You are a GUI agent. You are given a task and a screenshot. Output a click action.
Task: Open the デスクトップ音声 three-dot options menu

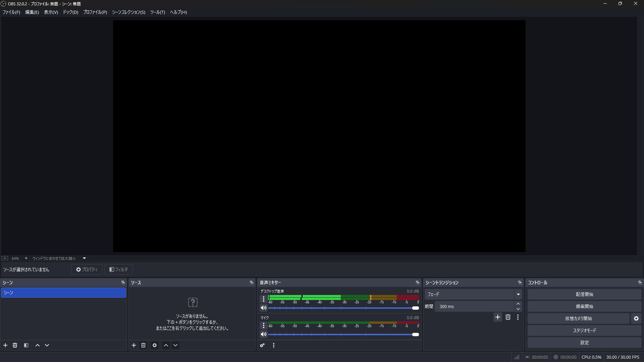tap(264, 299)
